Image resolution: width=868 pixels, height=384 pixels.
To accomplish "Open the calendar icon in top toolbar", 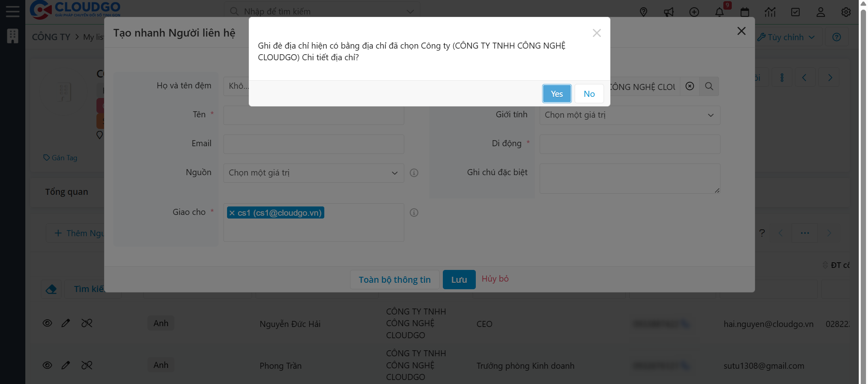I will coord(745,12).
